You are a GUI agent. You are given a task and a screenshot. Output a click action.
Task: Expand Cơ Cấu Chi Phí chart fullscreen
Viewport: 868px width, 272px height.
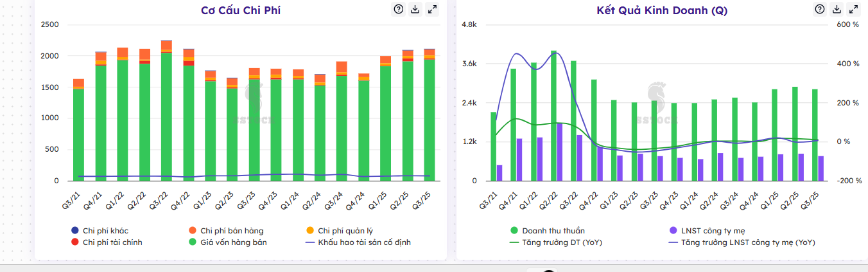coord(432,9)
